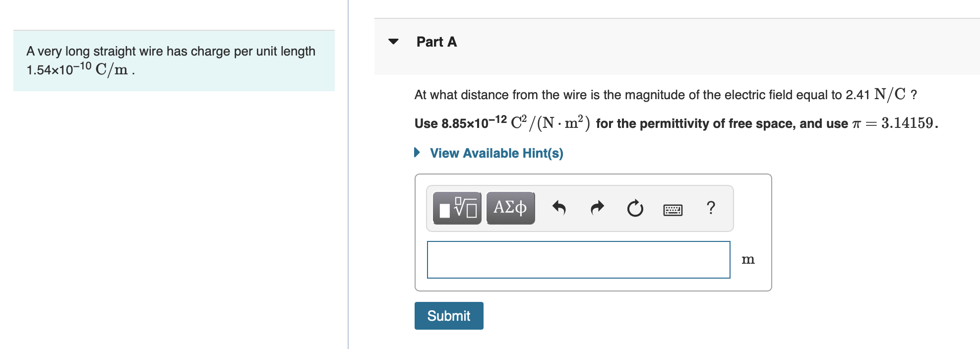Viewport: 980px width, 349px height.
Task: Click inside the answer input box
Action: [x=578, y=259]
